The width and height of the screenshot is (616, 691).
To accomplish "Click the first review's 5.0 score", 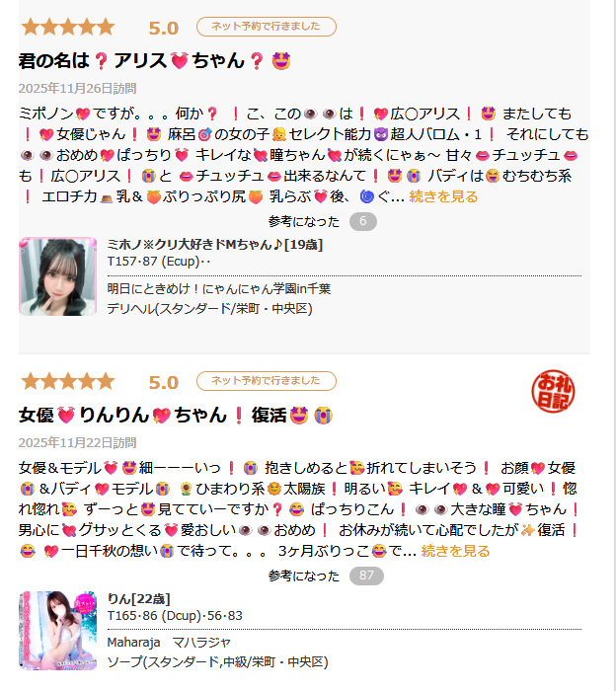I will click(x=164, y=29).
